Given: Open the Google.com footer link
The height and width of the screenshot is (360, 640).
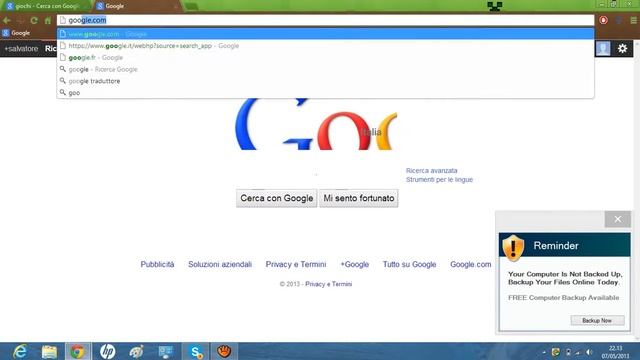Looking at the screenshot, I should [x=471, y=264].
